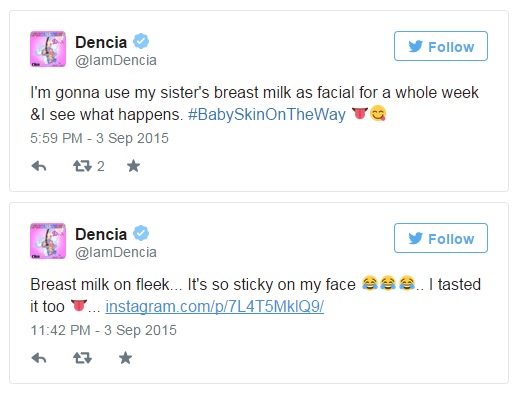Open the instagram.com/p/7L4T5MkIQ9/ link
This screenshot has width=519, height=397.
215,306
